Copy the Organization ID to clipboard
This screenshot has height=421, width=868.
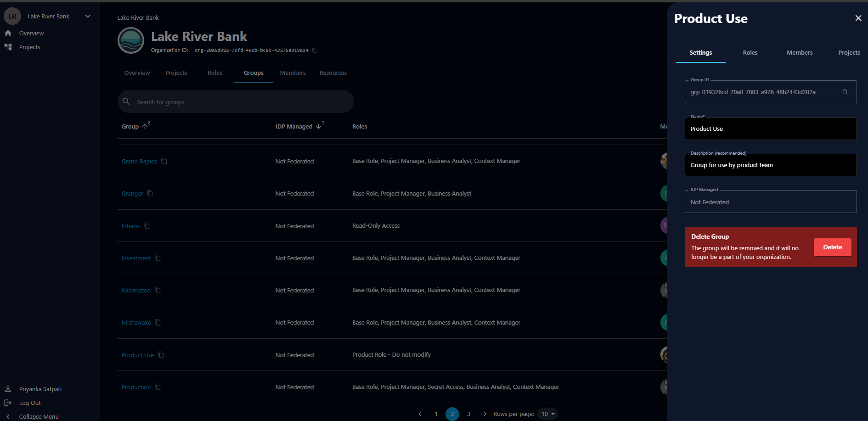click(x=315, y=51)
